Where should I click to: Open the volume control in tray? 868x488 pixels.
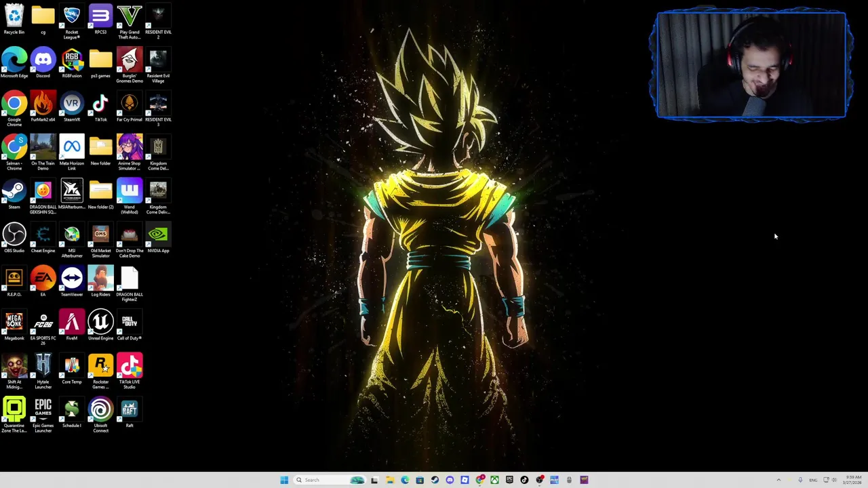(833, 480)
